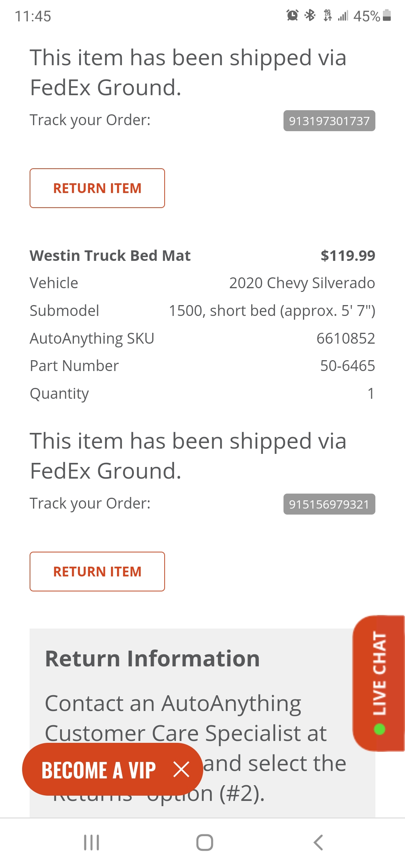Tap the part number 50-6465

tap(347, 366)
